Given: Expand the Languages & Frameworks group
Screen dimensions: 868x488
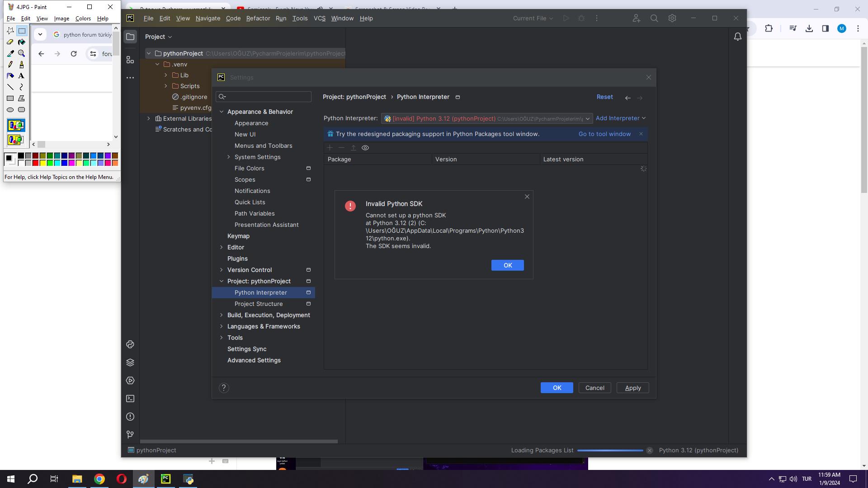Looking at the screenshot, I should click(x=222, y=326).
